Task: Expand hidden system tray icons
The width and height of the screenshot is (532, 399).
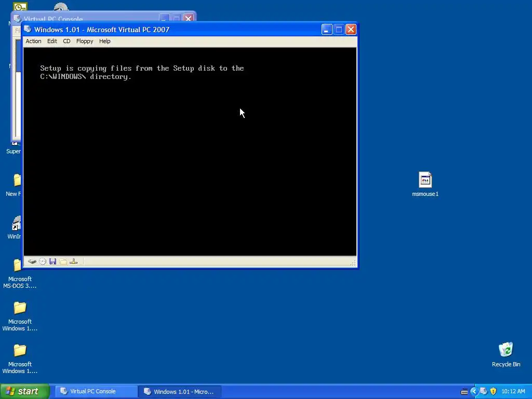Action: coord(474,392)
